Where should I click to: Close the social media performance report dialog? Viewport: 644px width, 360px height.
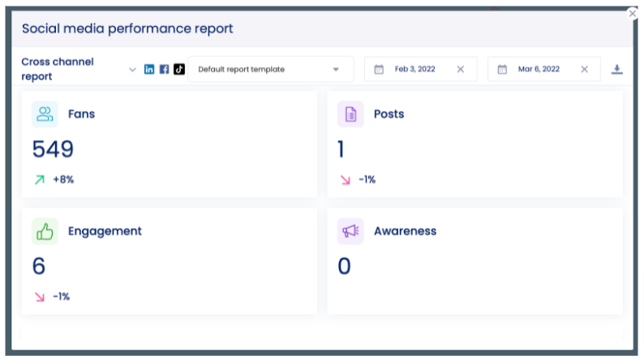pyautogui.click(x=633, y=13)
